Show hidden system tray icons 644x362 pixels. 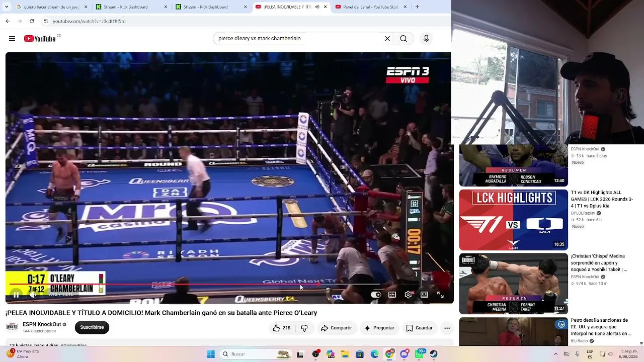[555, 354]
